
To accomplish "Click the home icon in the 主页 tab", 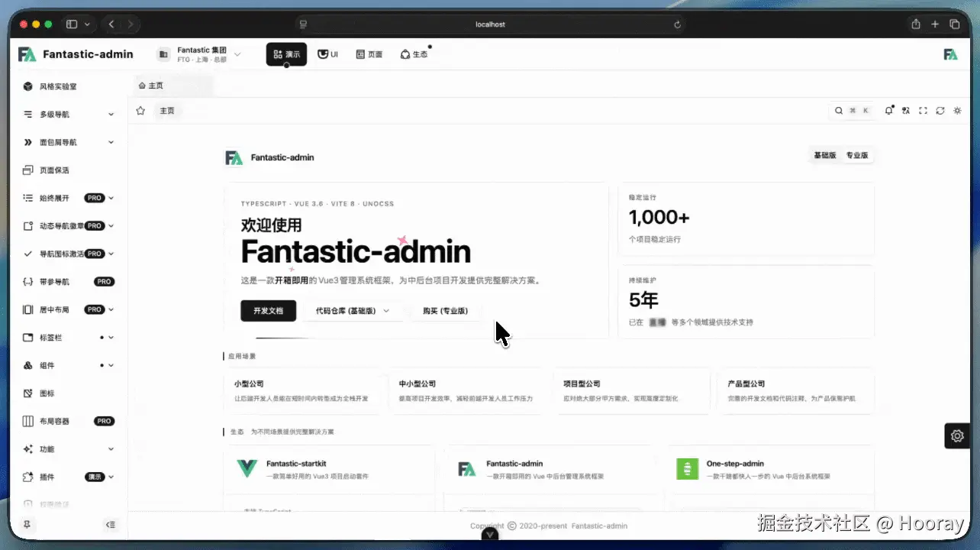I will pyautogui.click(x=142, y=86).
